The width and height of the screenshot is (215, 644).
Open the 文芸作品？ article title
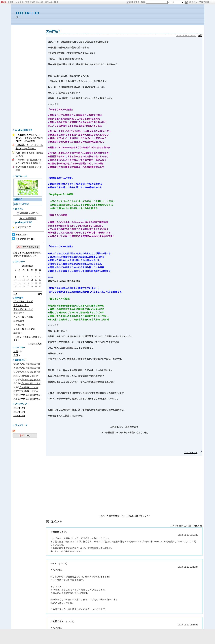(x=53, y=31)
